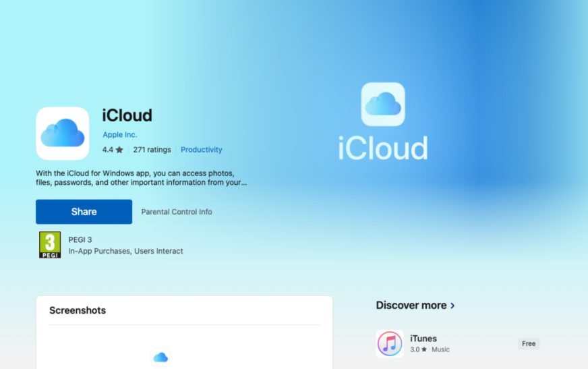The image size is (588, 369).
Task: Click the star icon beside iTunes 3.0 rating
Action: click(424, 349)
